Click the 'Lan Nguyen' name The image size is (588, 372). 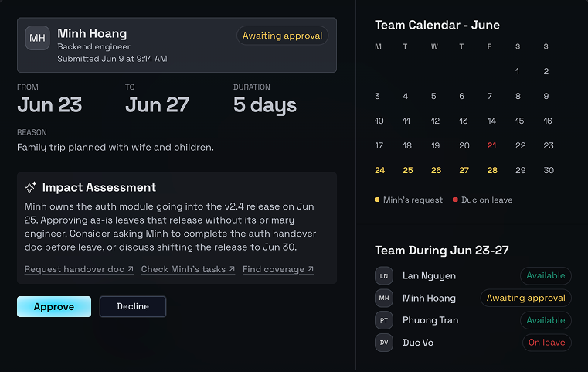(429, 276)
